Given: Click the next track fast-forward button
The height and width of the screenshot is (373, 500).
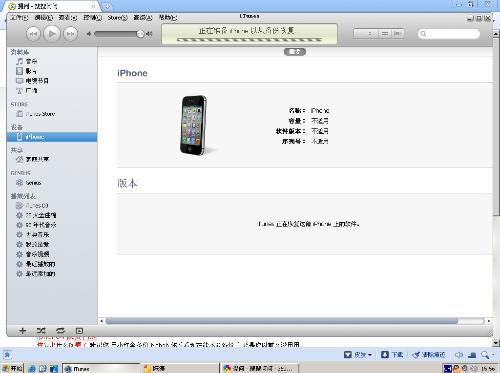Looking at the screenshot, I should coord(70,34).
